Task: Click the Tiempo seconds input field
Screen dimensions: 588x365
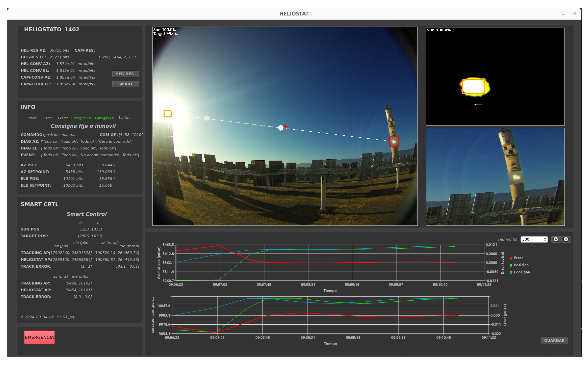Action: pos(531,239)
